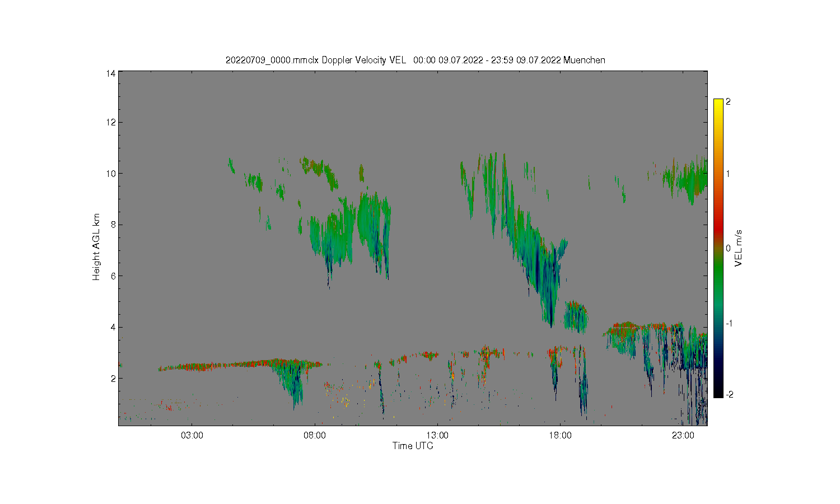
Task: Click the colorbar value -1 label
Action: click(729, 323)
